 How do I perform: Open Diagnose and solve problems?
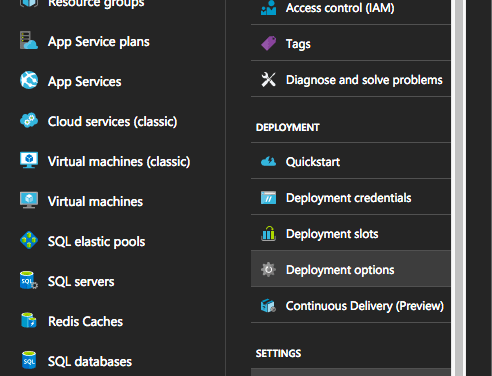(351, 79)
